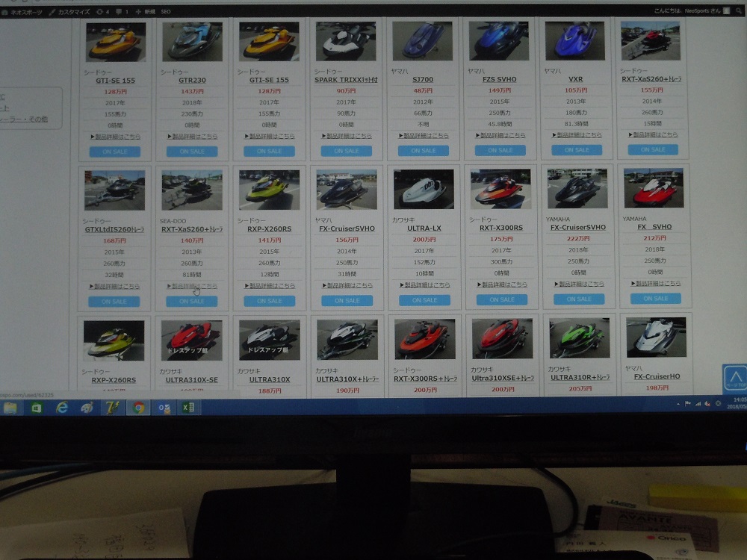Screen dimensions: 747x560
Task: Click ON SALE for the 156万円 FX-CruiserSVHO
Action: tap(347, 301)
